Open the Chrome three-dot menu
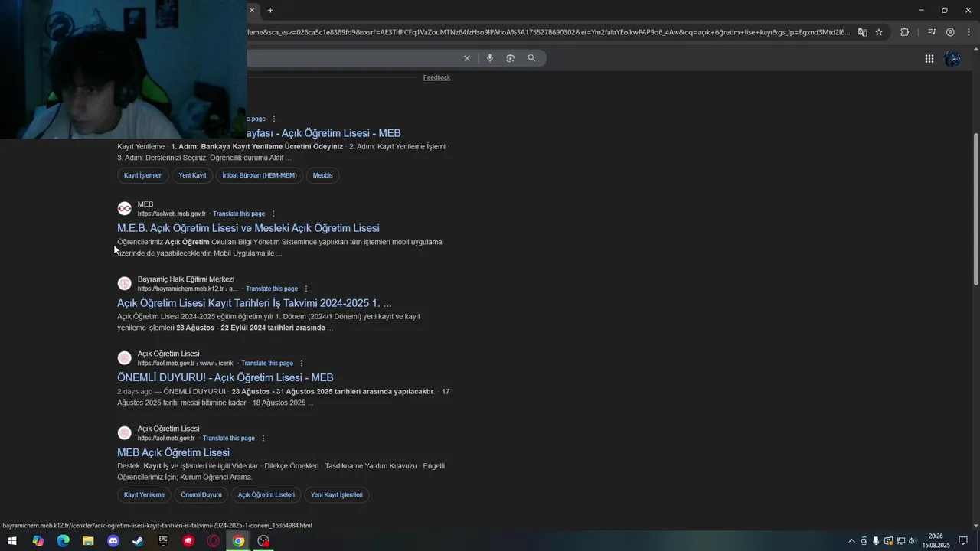The image size is (980, 551). click(968, 32)
